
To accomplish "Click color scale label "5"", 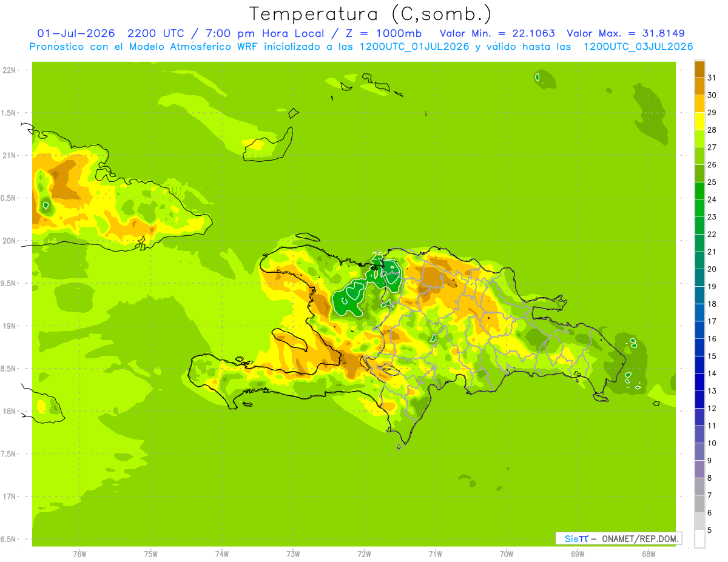I will point(710,530).
